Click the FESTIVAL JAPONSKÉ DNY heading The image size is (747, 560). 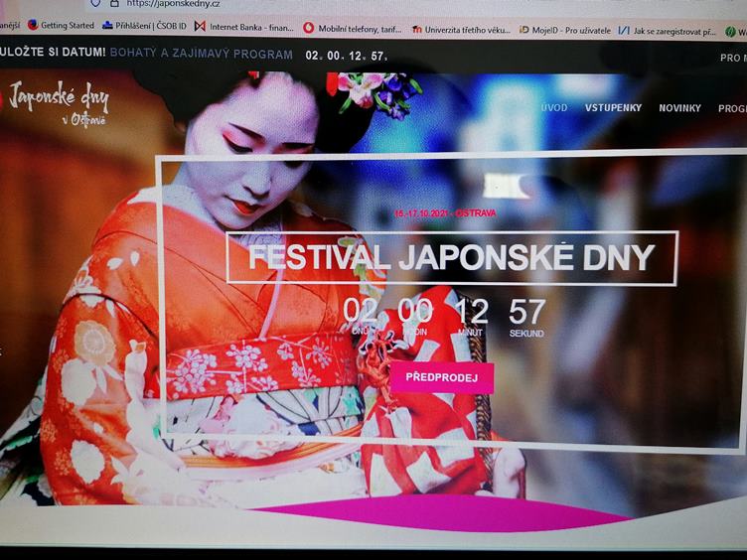[451, 257]
